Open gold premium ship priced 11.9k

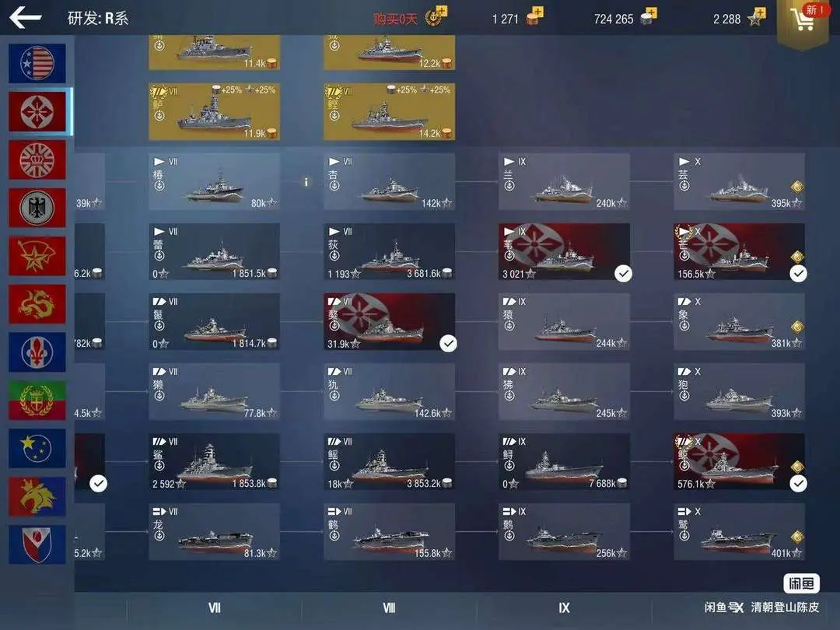click(x=215, y=111)
